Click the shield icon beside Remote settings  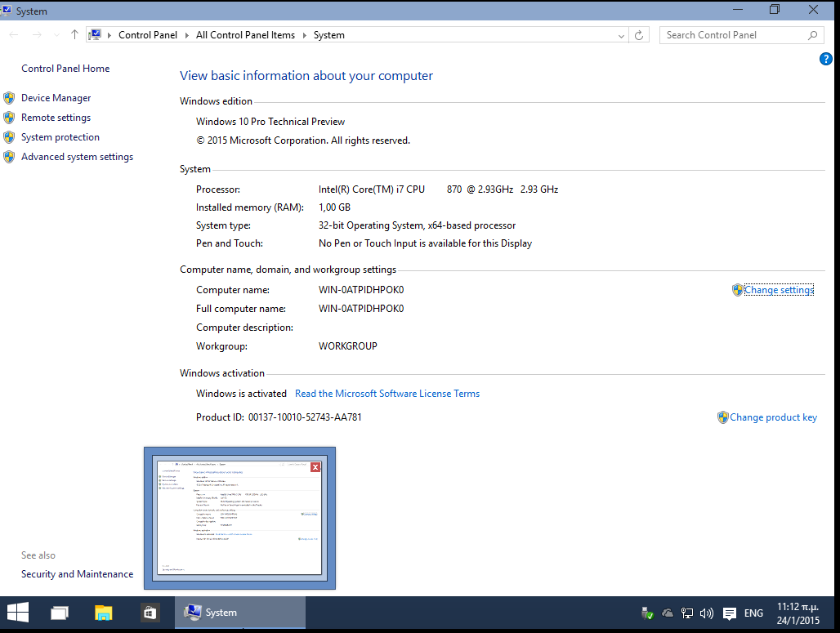pos(9,118)
